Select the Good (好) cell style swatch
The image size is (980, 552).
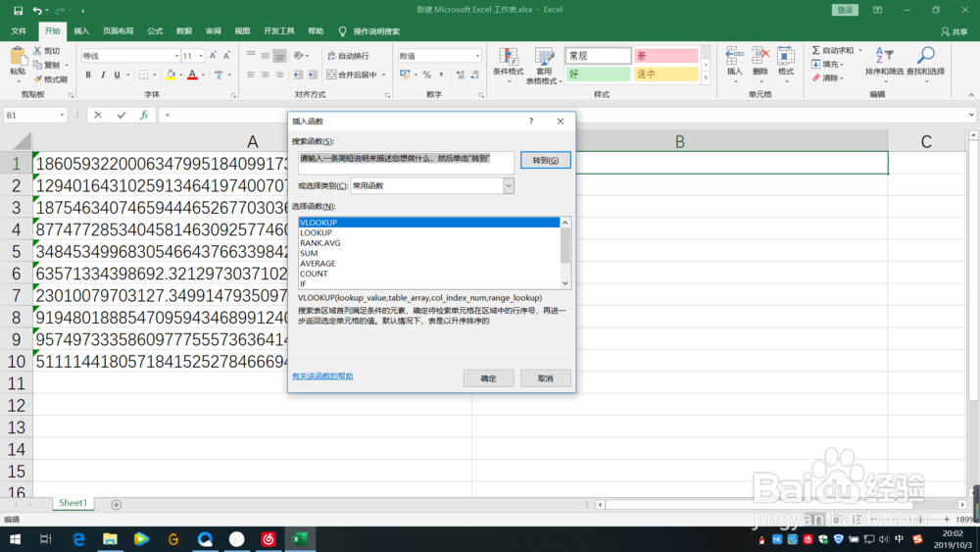[x=598, y=75]
